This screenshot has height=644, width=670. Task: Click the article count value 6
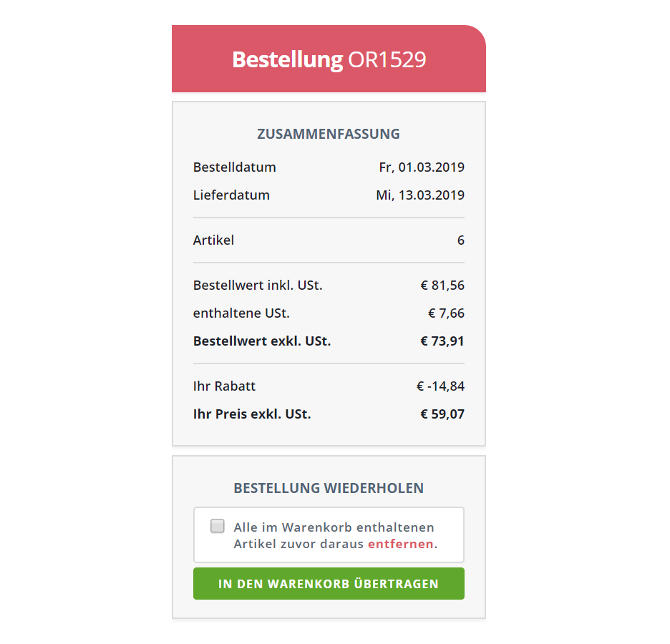(x=461, y=240)
